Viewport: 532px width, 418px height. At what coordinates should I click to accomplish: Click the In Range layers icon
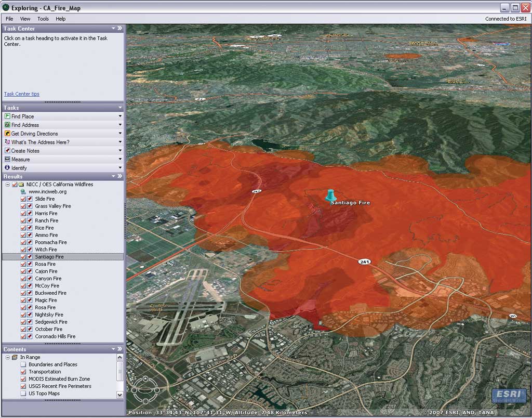coord(15,357)
